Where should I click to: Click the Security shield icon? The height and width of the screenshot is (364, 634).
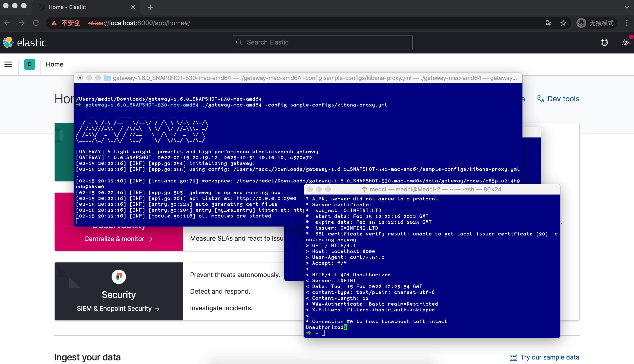pyautogui.click(x=119, y=277)
